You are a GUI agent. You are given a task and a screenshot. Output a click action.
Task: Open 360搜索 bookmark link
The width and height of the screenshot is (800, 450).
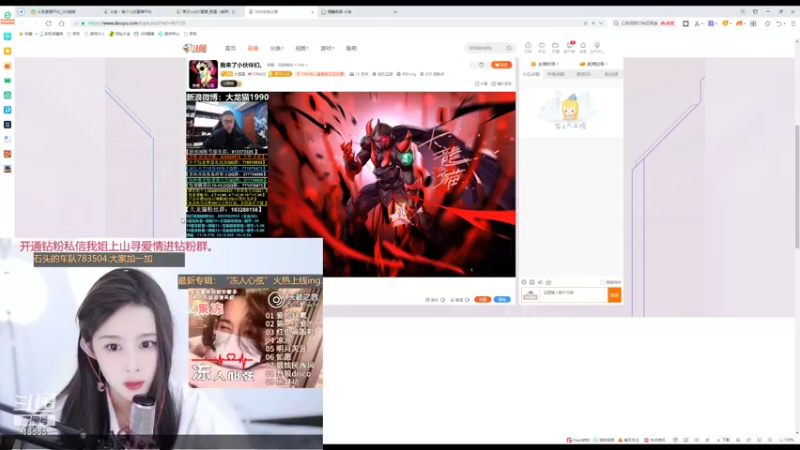(144, 34)
